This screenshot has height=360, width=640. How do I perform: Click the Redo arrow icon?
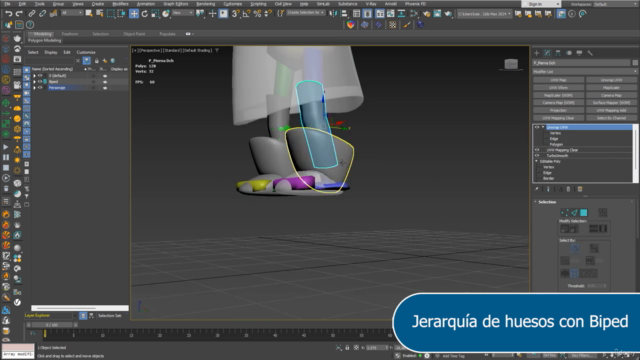(x=19, y=13)
